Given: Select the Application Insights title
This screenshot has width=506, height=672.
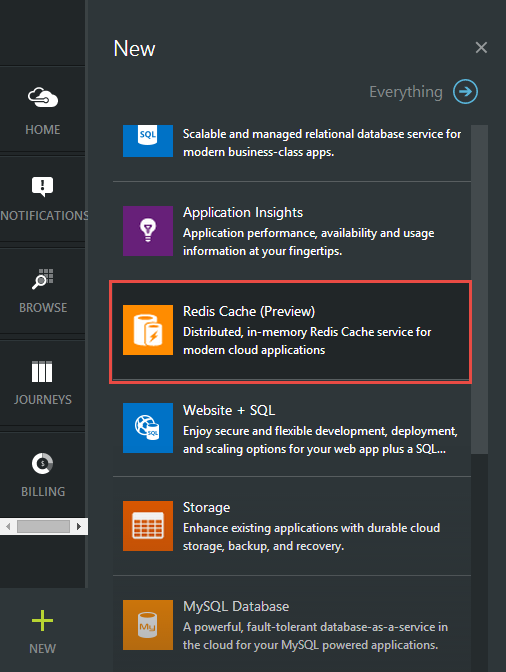Looking at the screenshot, I should tap(243, 213).
